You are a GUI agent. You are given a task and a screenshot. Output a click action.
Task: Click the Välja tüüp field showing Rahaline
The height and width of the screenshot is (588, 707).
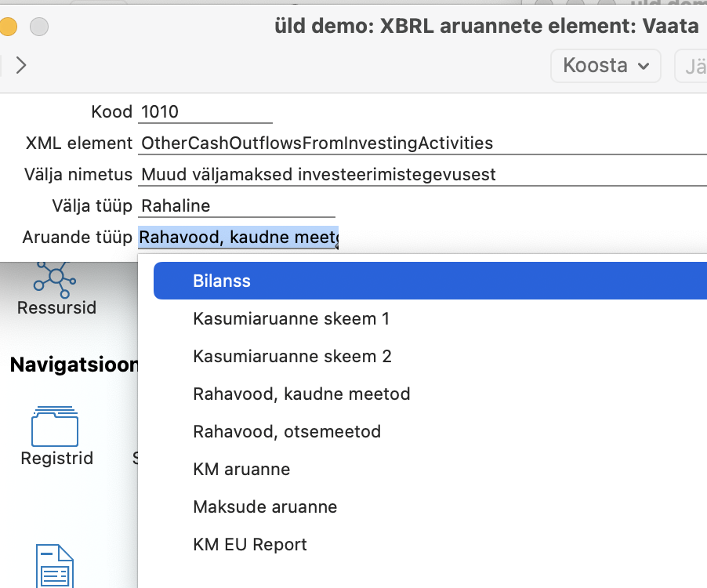click(x=237, y=206)
